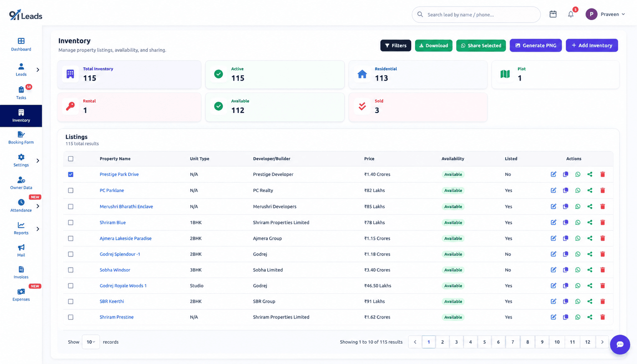637x364 pixels.
Task: Send Merushri Bharathi Enclave via WhatsApp
Action: [578, 207]
